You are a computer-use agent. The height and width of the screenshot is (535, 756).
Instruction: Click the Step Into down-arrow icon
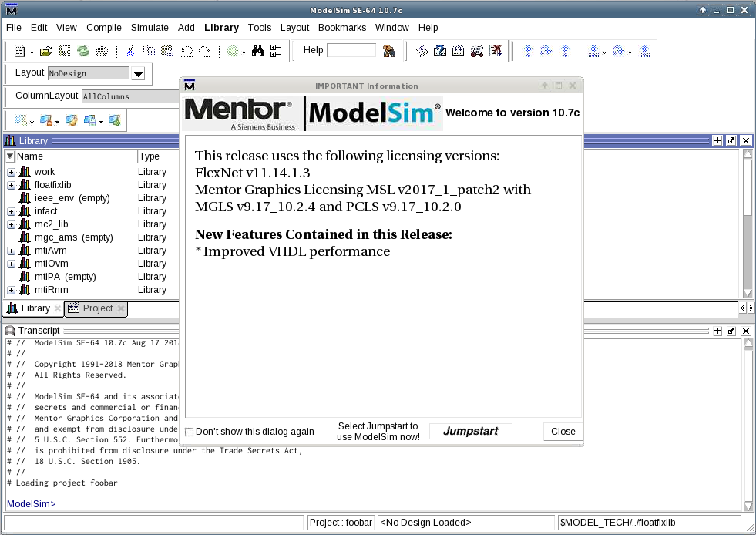click(x=528, y=51)
